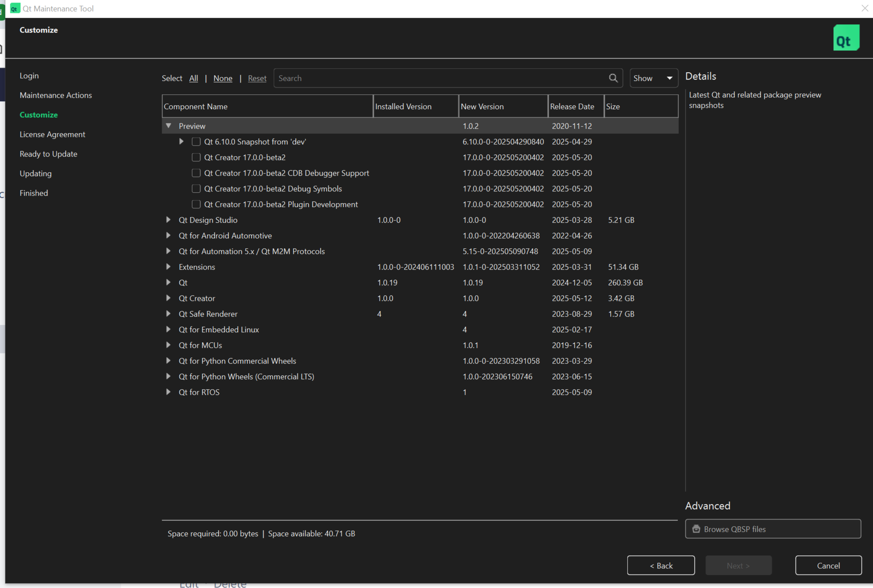The image size is (873, 588).
Task: Expand Qt for MCUs
Action: coord(168,345)
